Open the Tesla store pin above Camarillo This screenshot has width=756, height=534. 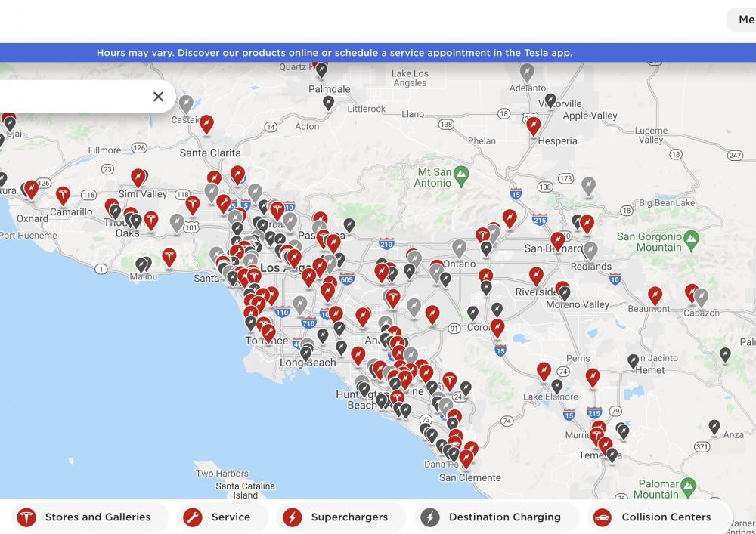click(64, 195)
